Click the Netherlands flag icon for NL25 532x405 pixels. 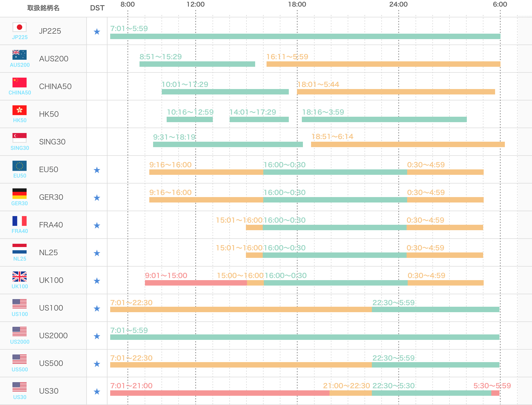point(20,249)
